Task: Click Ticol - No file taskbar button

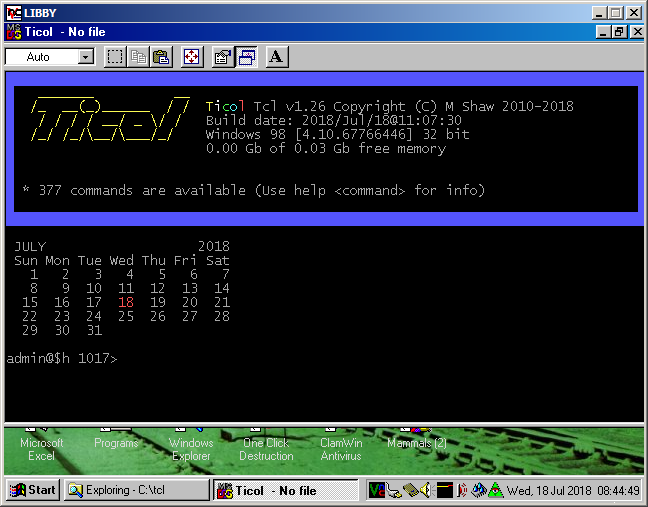Action: pos(285,490)
